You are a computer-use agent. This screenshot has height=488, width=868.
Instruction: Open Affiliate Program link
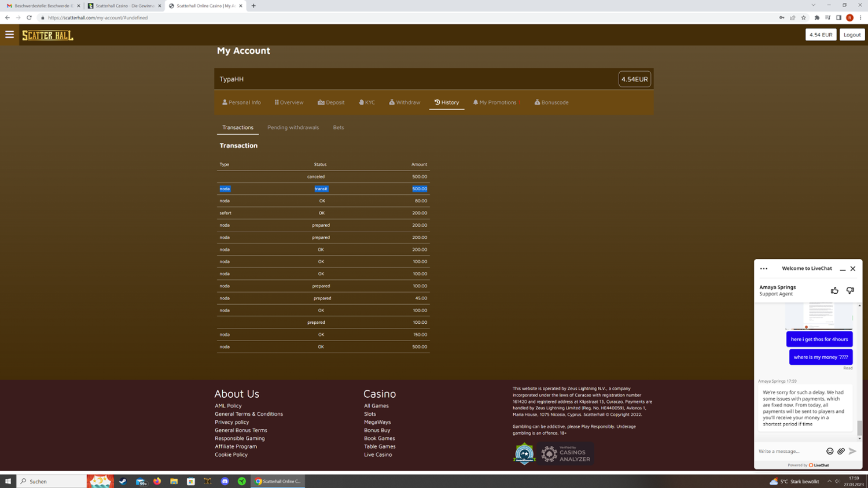236,446
